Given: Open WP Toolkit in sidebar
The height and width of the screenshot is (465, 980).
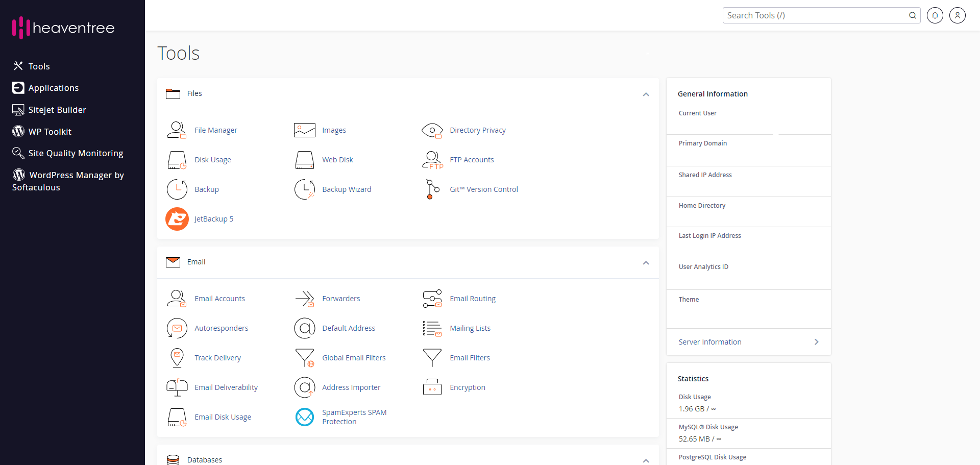Looking at the screenshot, I should pyautogui.click(x=50, y=132).
